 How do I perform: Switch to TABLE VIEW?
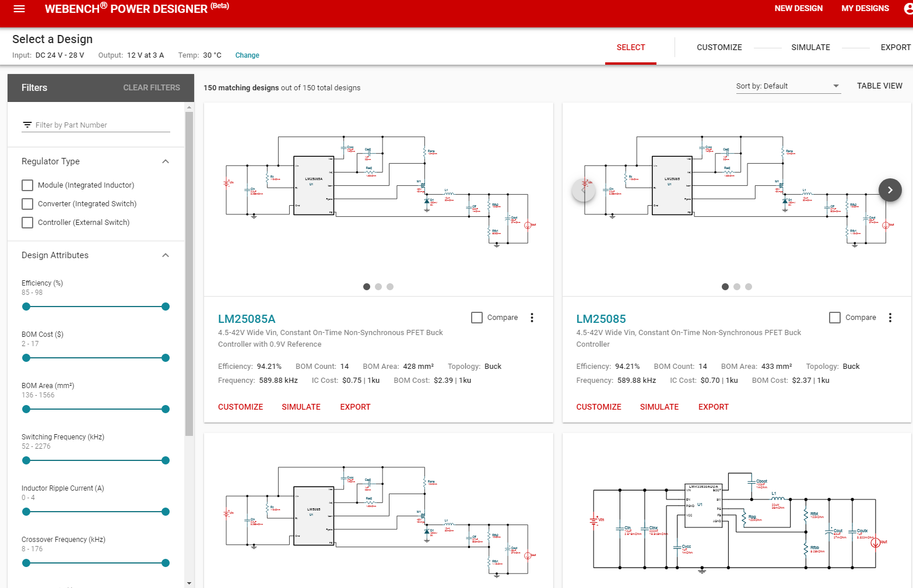click(879, 86)
